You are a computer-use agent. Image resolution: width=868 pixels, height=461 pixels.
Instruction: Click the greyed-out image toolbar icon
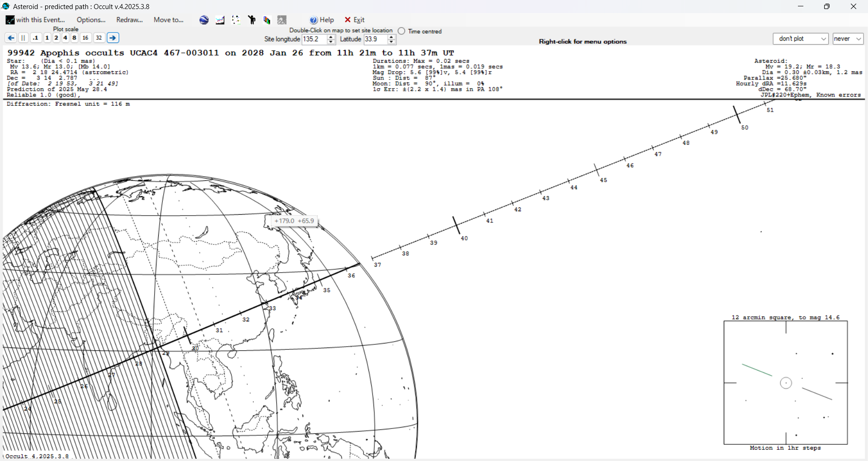pyautogui.click(x=282, y=20)
